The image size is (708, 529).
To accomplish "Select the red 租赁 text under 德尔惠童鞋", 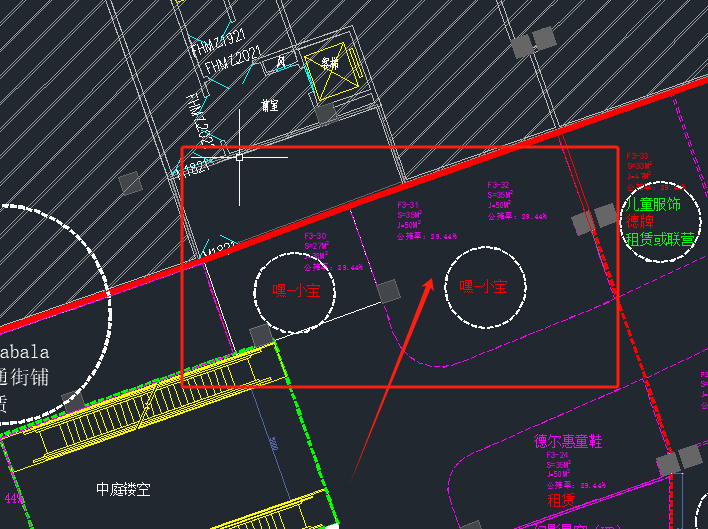I will point(561,498).
